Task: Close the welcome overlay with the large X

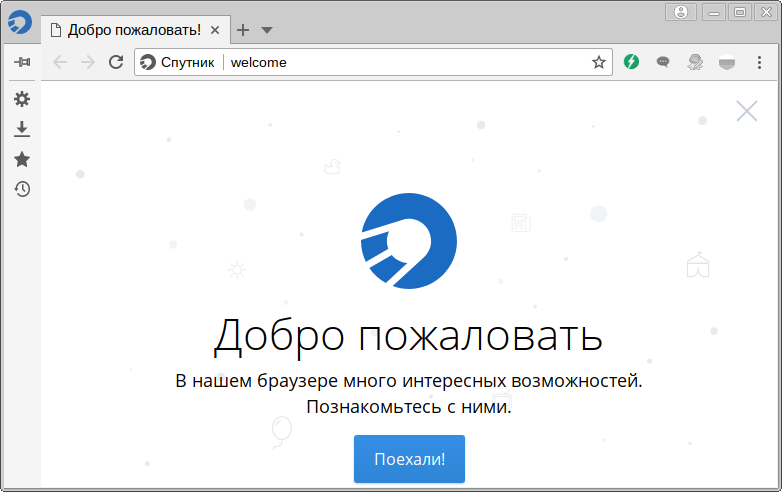Action: point(747,111)
